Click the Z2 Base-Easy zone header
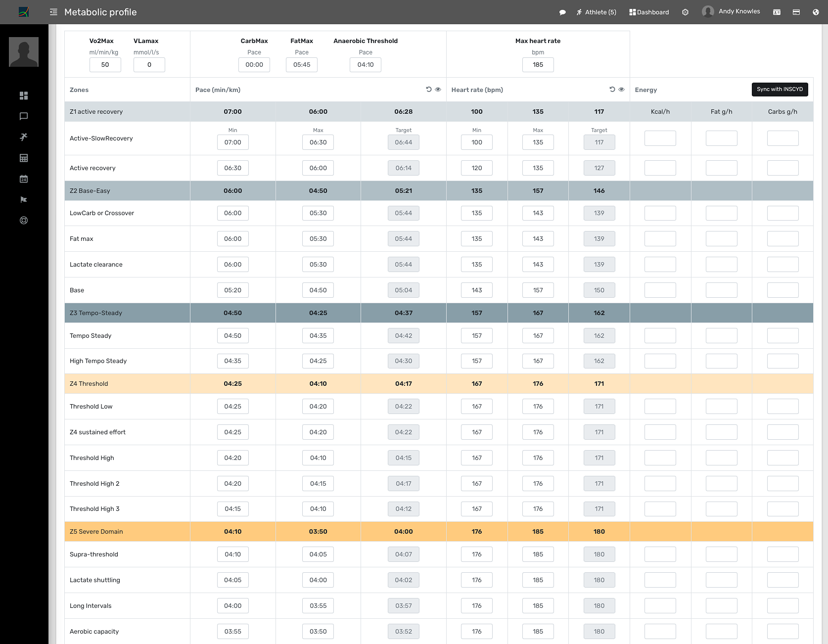This screenshot has height=644, width=828. coord(439,191)
